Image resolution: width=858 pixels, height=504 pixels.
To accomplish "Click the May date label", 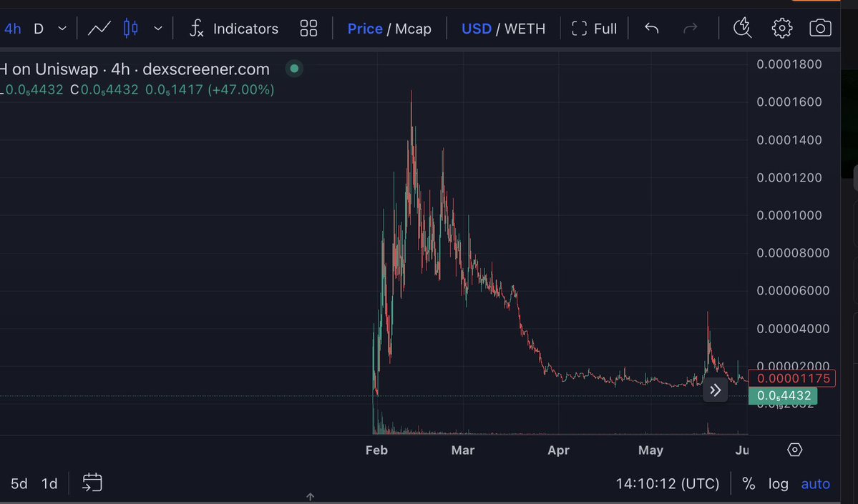I will tap(650, 450).
